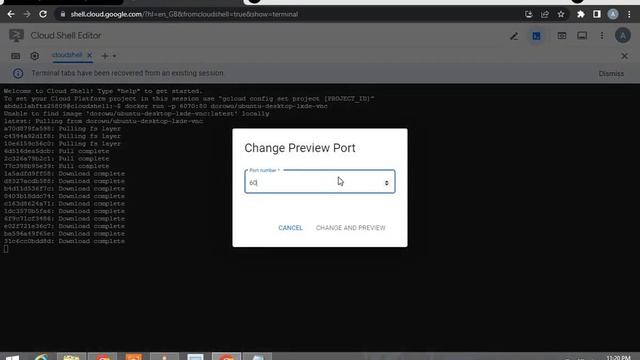This screenshot has width=640, height=360.
Task: Toggle the Cloud Shell terminal button
Action: point(536,36)
